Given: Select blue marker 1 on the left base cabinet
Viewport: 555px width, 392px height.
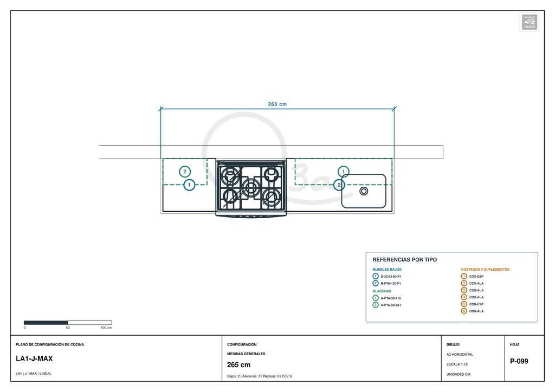Looking at the screenshot, I should pos(189,185).
